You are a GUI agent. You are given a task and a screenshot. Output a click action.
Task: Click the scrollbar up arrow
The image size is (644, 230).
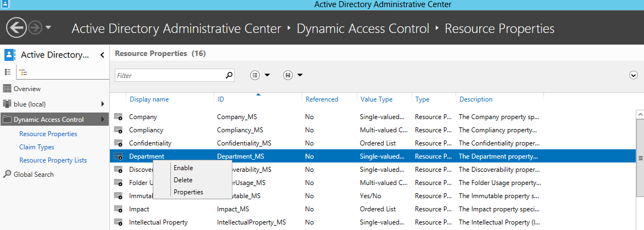640,114
